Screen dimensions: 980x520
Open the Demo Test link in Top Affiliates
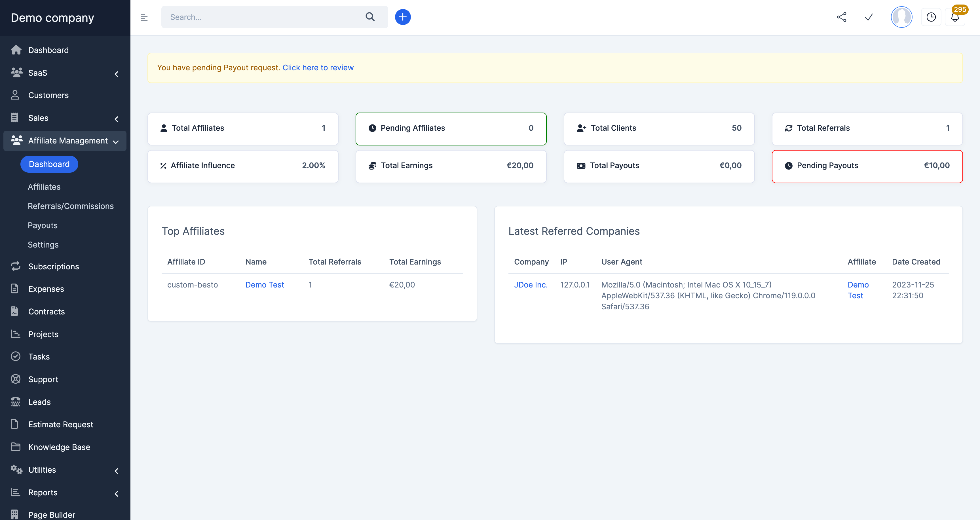click(264, 285)
